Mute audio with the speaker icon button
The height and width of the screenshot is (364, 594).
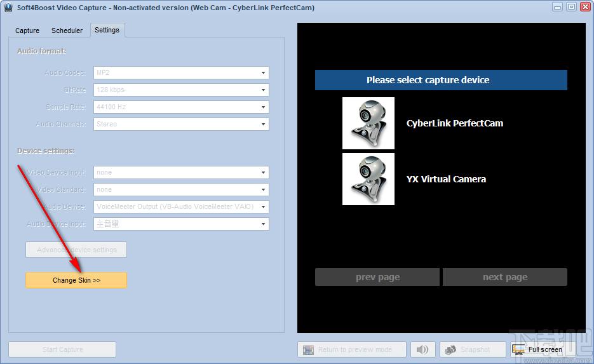pos(422,349)
